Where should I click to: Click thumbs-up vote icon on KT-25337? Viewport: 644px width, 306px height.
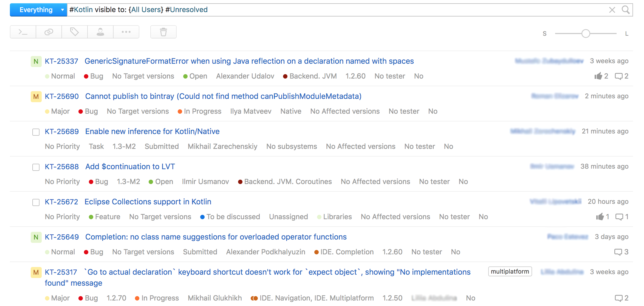pos(598,76)
